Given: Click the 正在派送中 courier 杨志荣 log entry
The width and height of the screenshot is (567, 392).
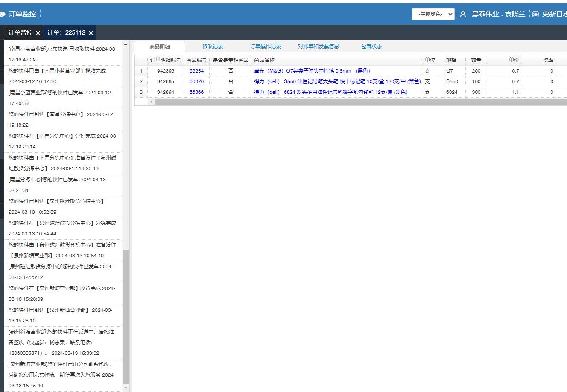Looking at the screenshot, I should [63, 343].
